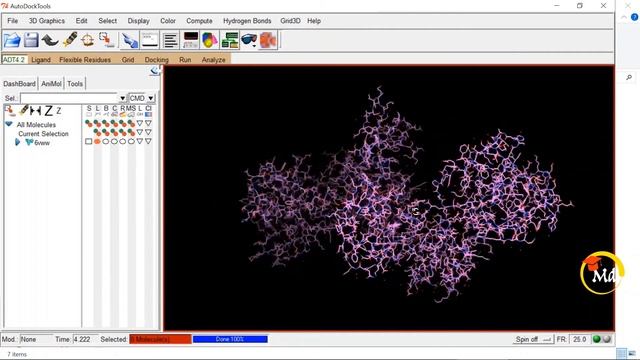Open the green block diagram Vision icon

(230, 40)
